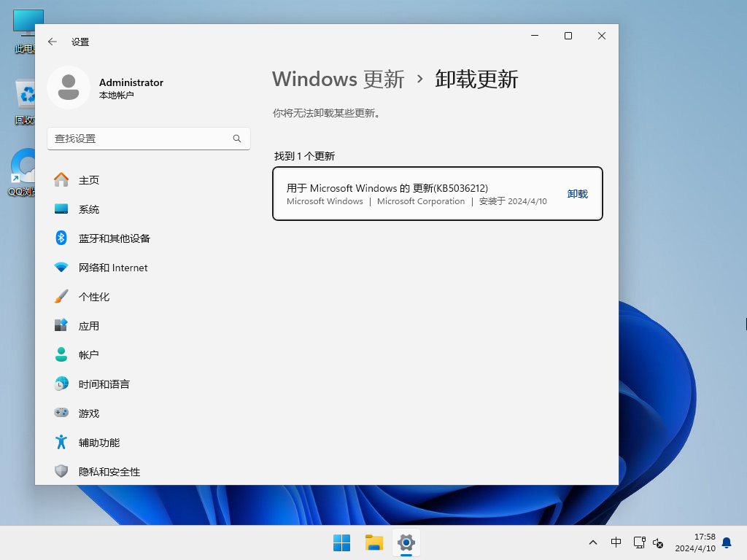Navigate back via Windows 更新 breadcrumb

click(x=338, y=79)
